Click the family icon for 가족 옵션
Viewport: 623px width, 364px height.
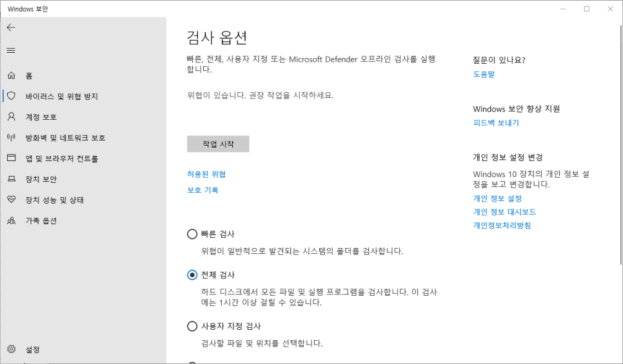coord(12,220)
